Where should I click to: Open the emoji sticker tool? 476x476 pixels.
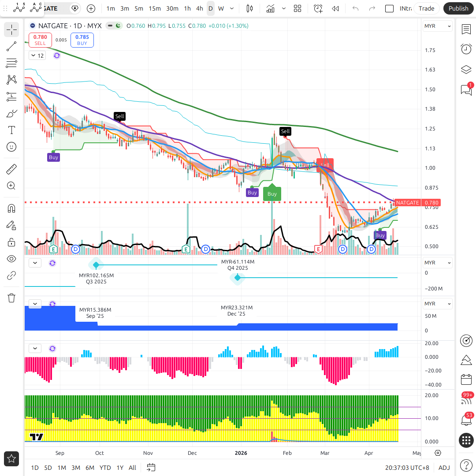[x=11, y=147]
